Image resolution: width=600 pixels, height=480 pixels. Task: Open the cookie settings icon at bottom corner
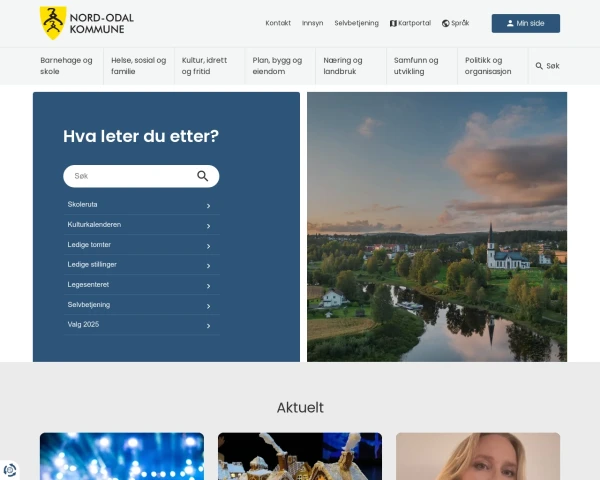[x=9, y=470]
